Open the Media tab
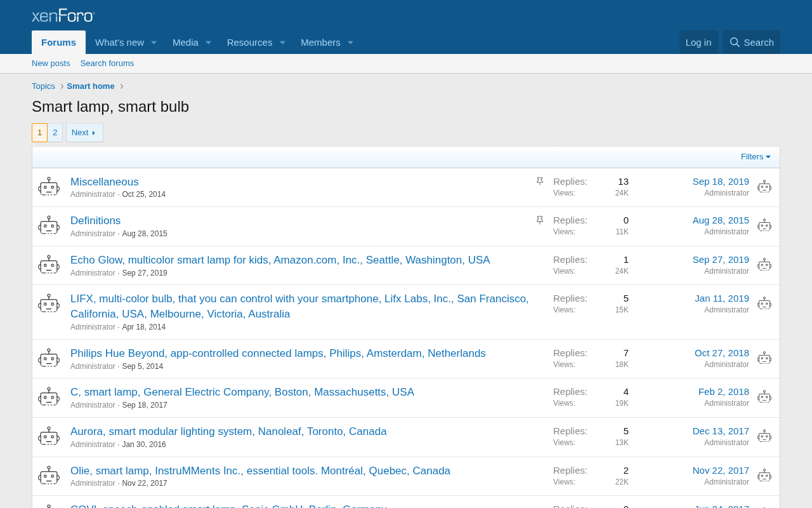 185,43
